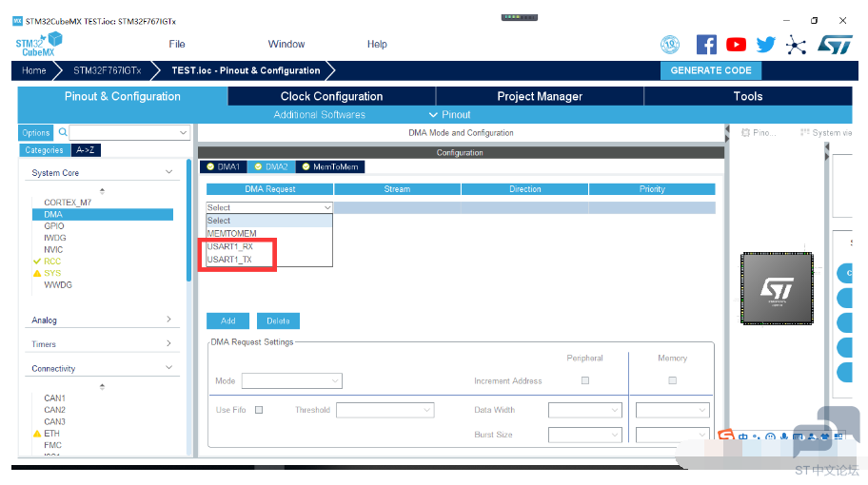The height and width of the screenshot is (485, 868).
Task: Click the chip package view image
Action: click(778, 288)
